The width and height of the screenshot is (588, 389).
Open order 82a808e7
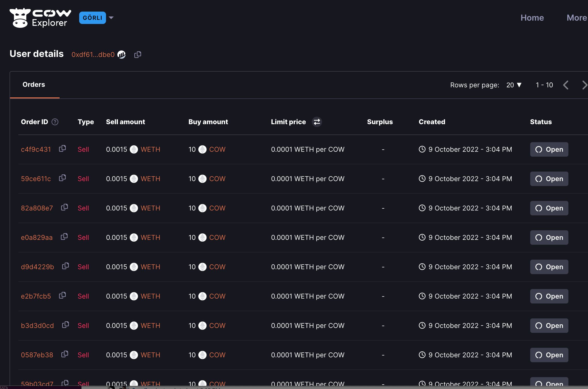click(37, 208)
